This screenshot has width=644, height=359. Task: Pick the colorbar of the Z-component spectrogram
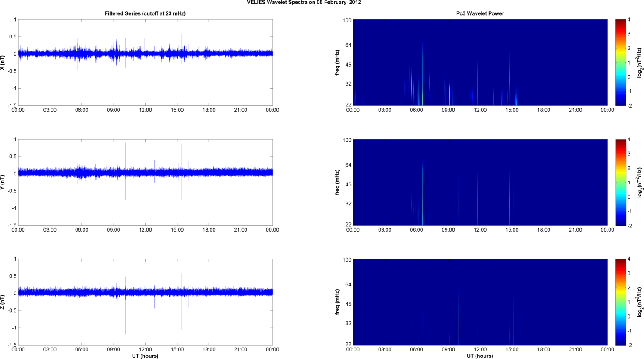pyautogui.click(x=620, y=302)
